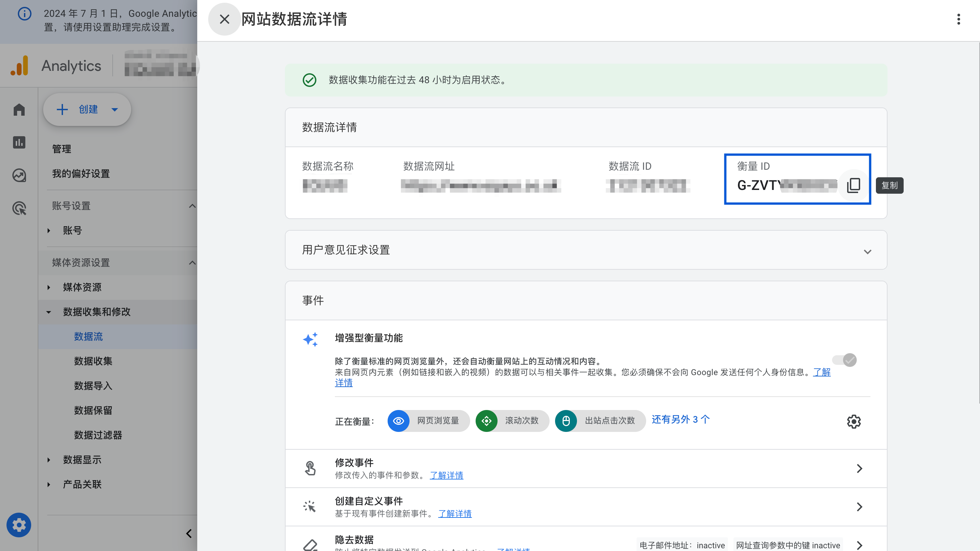Click the 数据流详情 card heading
The image size is (980, 551).
click(329, 127)
